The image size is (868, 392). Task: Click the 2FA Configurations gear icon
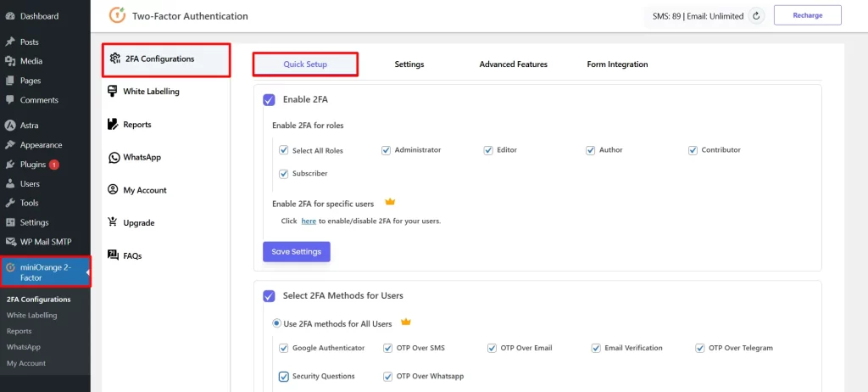pyautogui.click(x=115, y=59)
